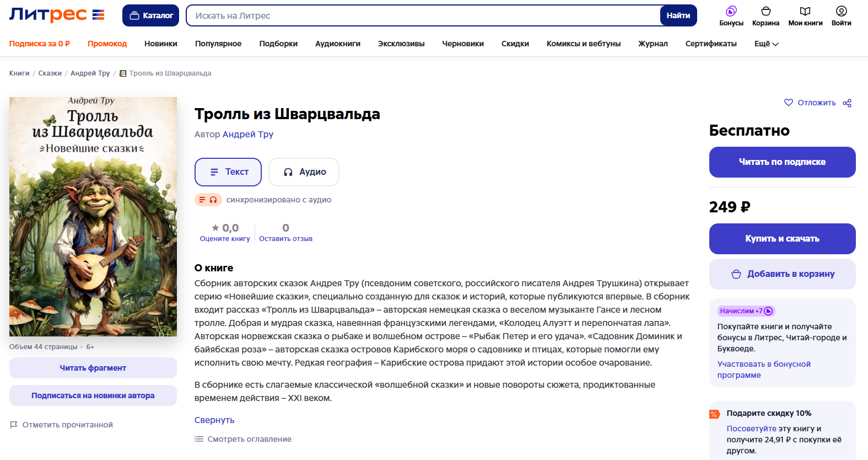Click 'Читать по подписке' button
Image resolution: width=868 pixels, height=460 pixels.
click(x=782, y=162)
